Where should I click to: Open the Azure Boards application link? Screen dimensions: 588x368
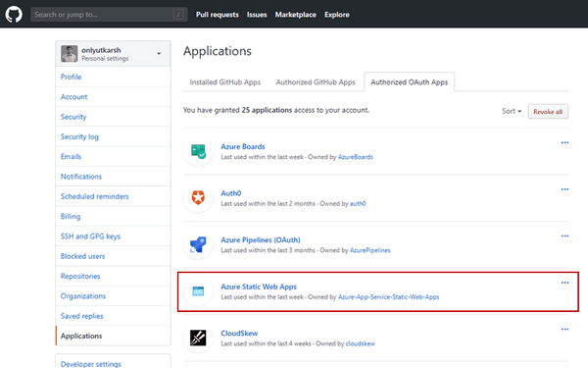243,146
